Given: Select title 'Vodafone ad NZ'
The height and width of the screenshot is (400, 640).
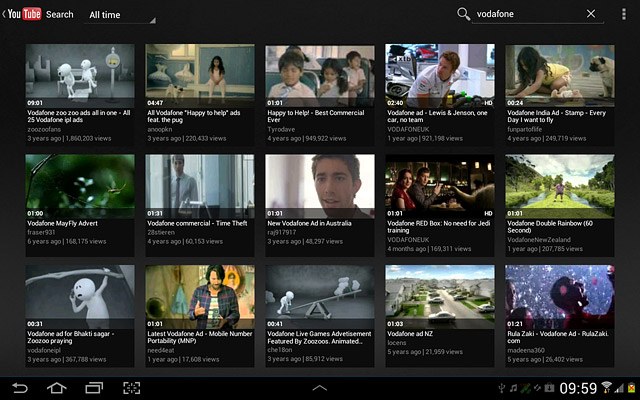Looking at the screenshot, I should 410,333.
